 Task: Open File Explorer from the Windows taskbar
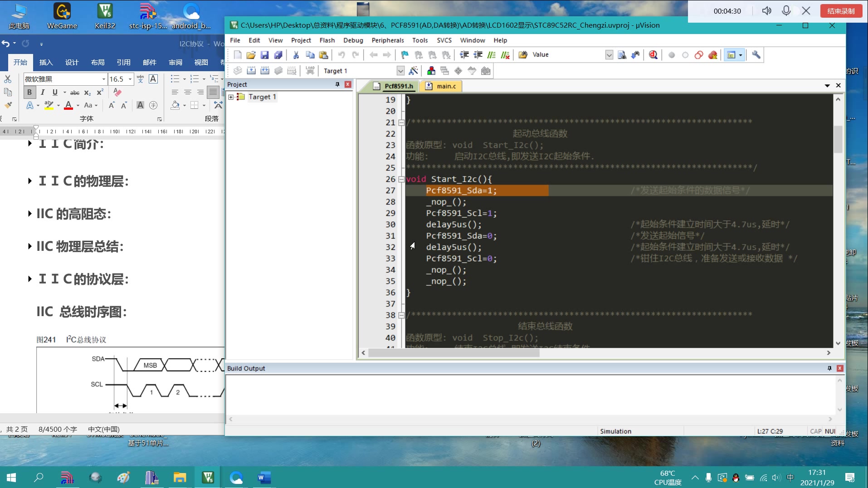pos(180,478)
